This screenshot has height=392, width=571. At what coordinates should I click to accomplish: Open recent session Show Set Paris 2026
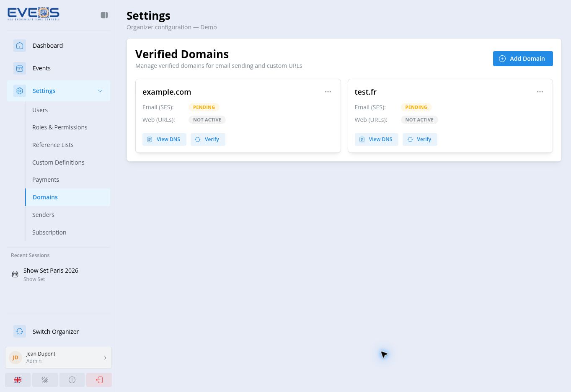58,274
